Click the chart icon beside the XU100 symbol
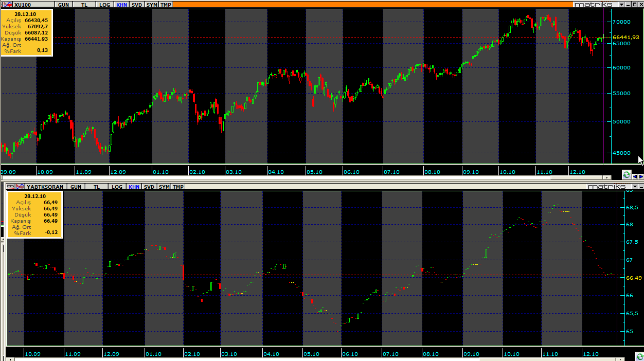 point(8,5)
